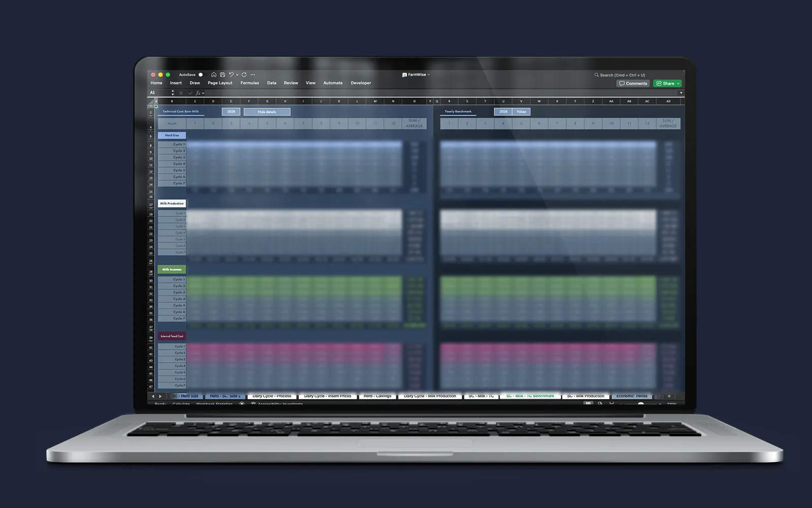
Task: Open the View ribbon tab
Action: (311, 83)
